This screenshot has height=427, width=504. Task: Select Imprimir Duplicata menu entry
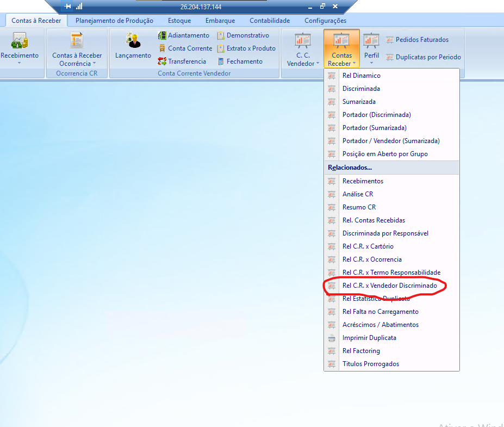tap(369, 338)
